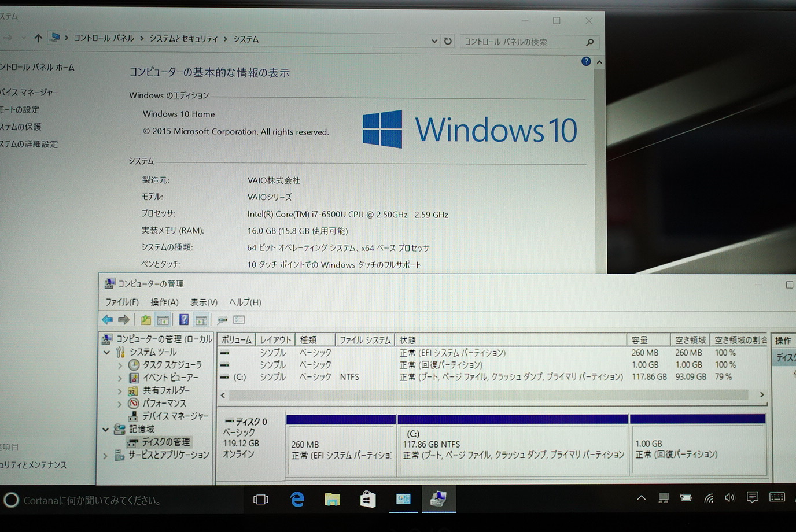Click the blue Help icon in Computer Management toolbar
This screenshot has height=532, width=796.
click(x=184, y=320)
